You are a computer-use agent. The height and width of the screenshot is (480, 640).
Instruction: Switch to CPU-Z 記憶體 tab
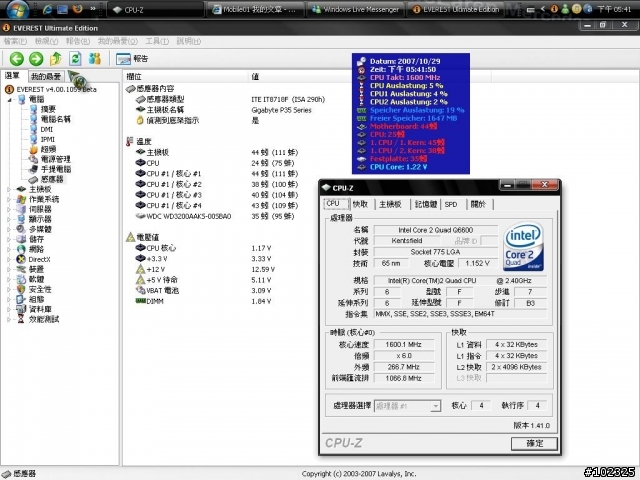426,204
